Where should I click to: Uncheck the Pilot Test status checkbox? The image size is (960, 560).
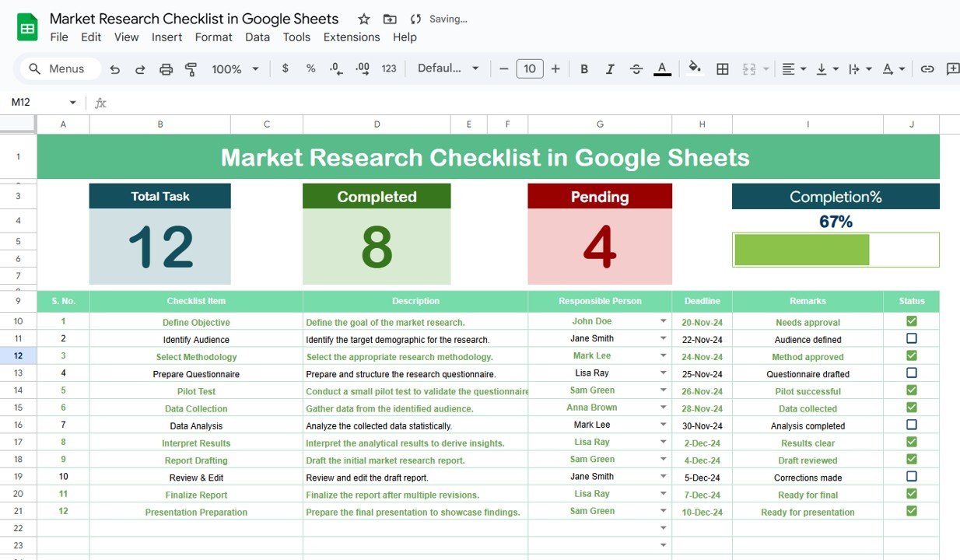click(x=912, y=390)
